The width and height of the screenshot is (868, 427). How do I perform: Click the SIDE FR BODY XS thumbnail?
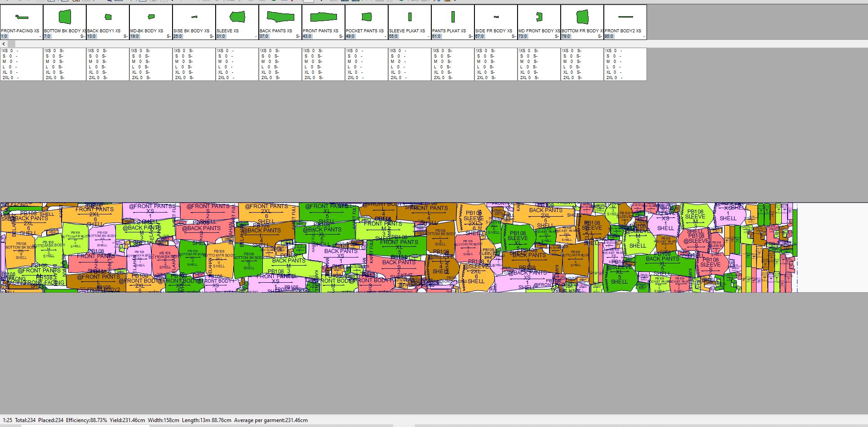tap(496, 17)
